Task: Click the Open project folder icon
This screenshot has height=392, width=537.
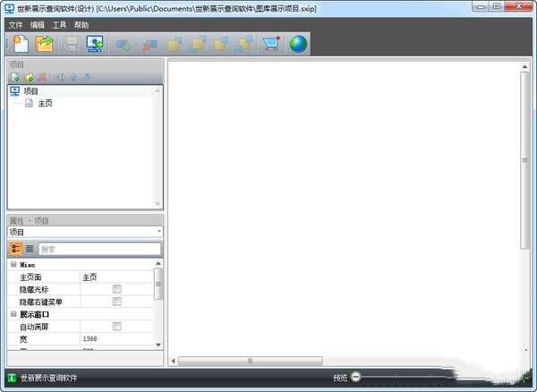Action: click(x=44, y=43)
